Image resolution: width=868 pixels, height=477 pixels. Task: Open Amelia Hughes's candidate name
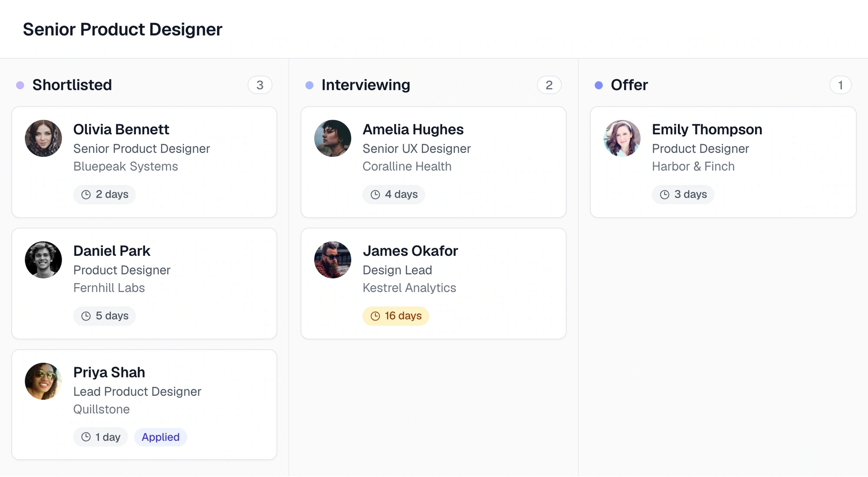point(413,129)
